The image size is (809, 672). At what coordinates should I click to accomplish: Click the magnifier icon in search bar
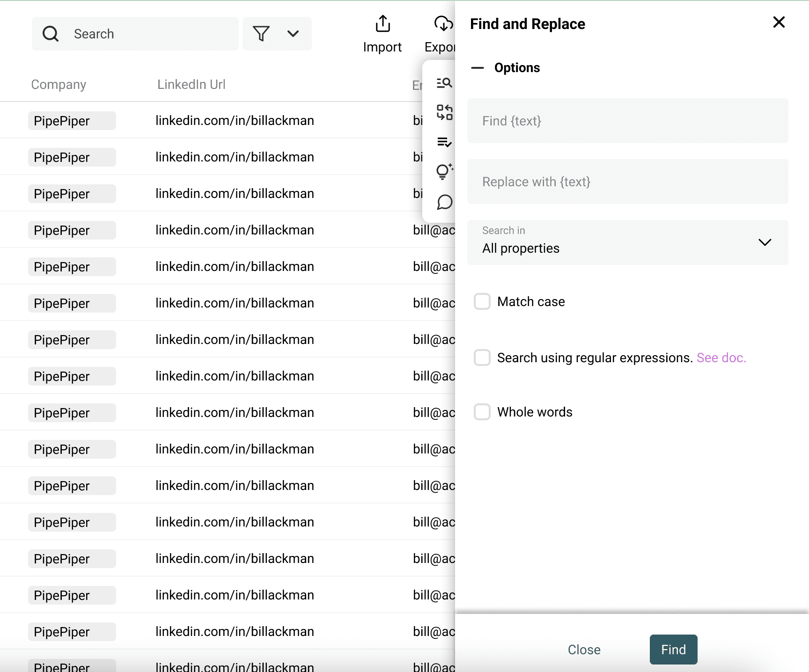[51, 34]
